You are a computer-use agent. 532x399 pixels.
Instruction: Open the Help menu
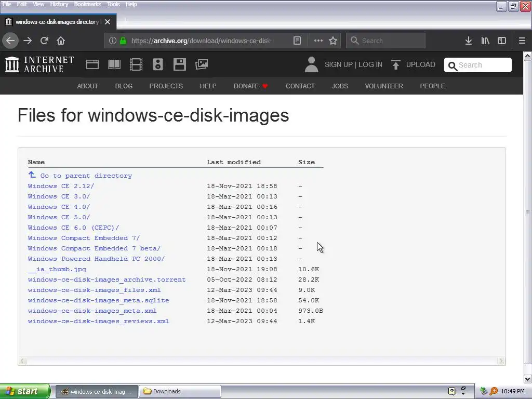pyautogui.click(x=131, y=4)
